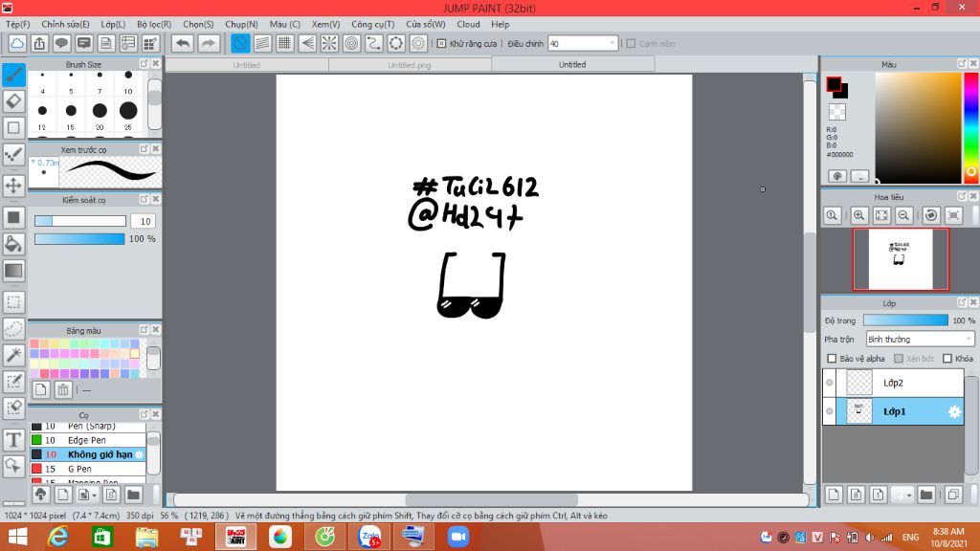The height and width of the screenshot is (551, 980).
Task: Zoom in using the navigator panel
Action: tap(858, 215)
